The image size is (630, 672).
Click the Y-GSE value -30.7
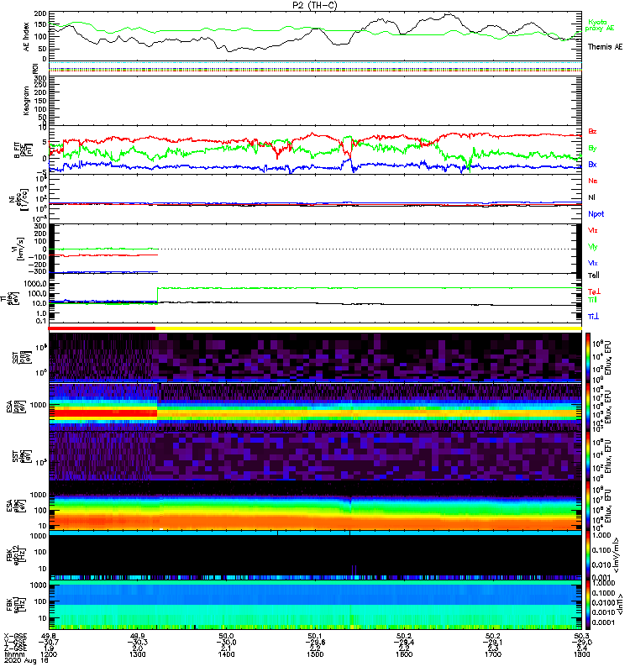(x=49, y=642)
